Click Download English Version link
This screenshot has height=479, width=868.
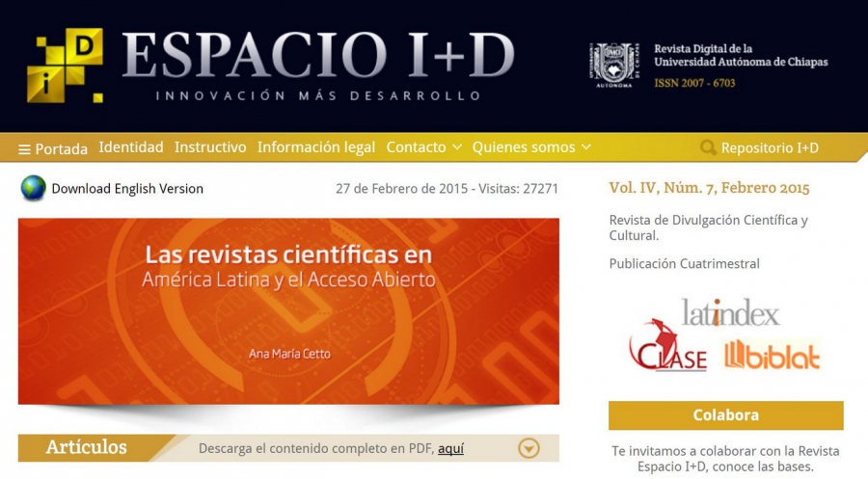[x=127, y=189]
